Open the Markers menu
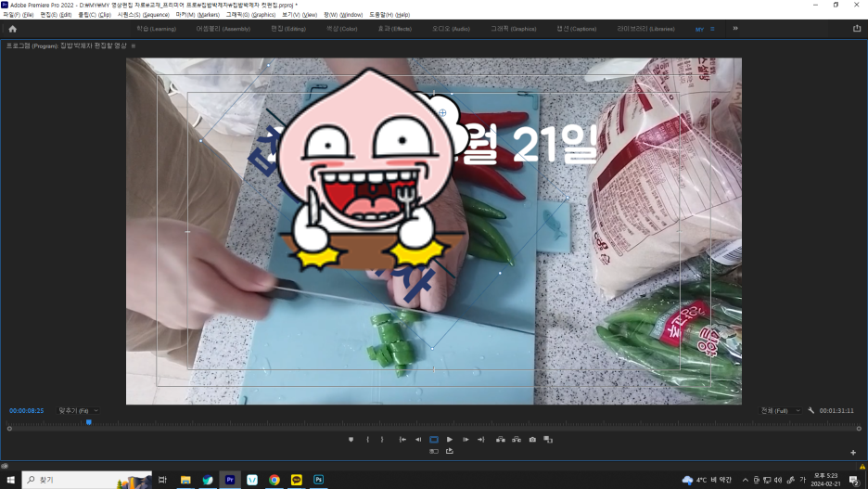This screenshot has width=868, height=489. coord(198,15)
